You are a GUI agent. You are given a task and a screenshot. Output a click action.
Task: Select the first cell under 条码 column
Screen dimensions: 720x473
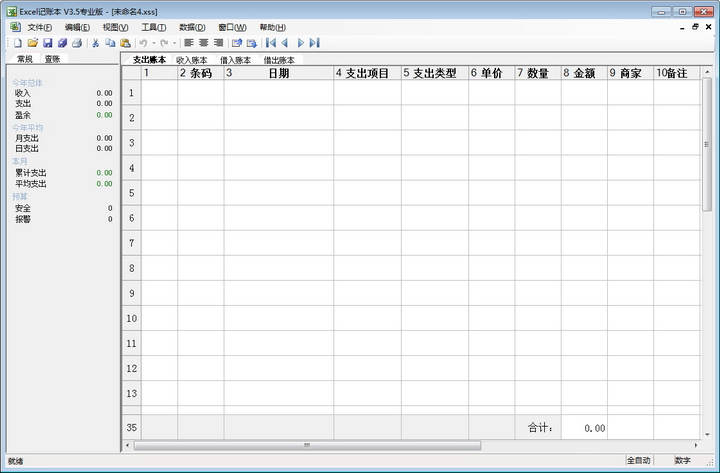tap(200, 93)
